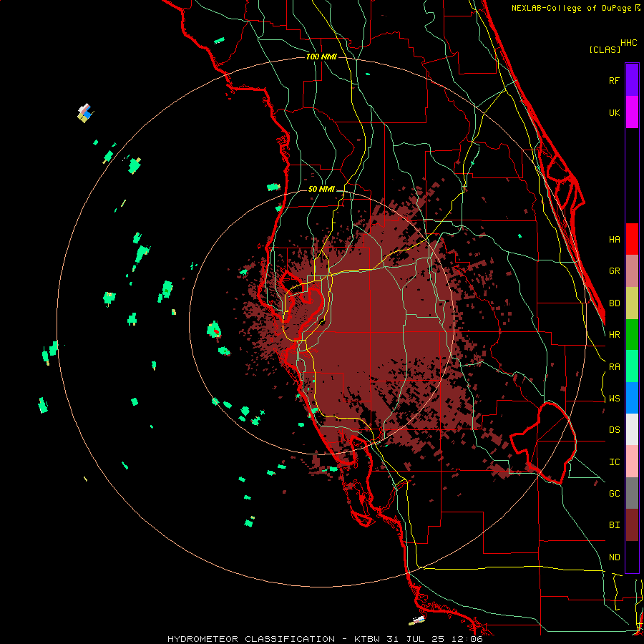Click the light green RA legend swatch
Screen dimensions: 644x644
pos(632,366)
